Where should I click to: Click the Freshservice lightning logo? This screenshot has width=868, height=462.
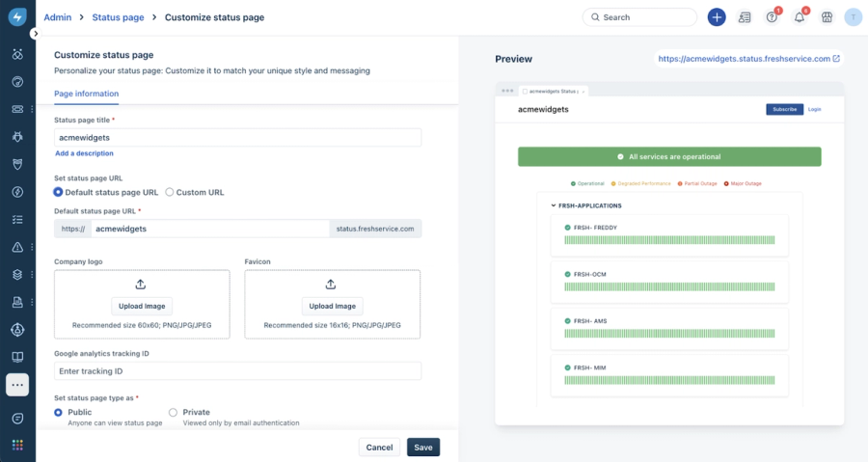[x=17, y=17]
